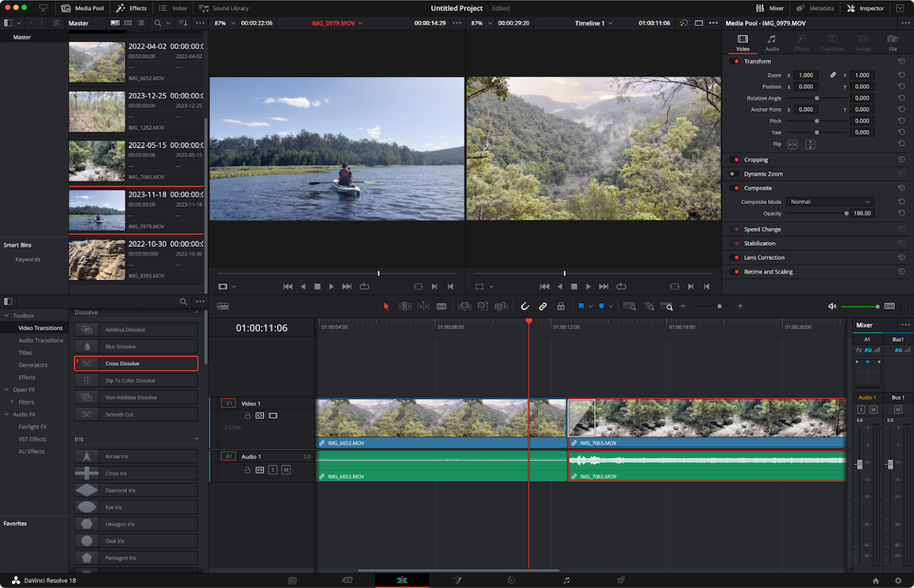Click the Opacity slider handle

[x=847, y=213]
